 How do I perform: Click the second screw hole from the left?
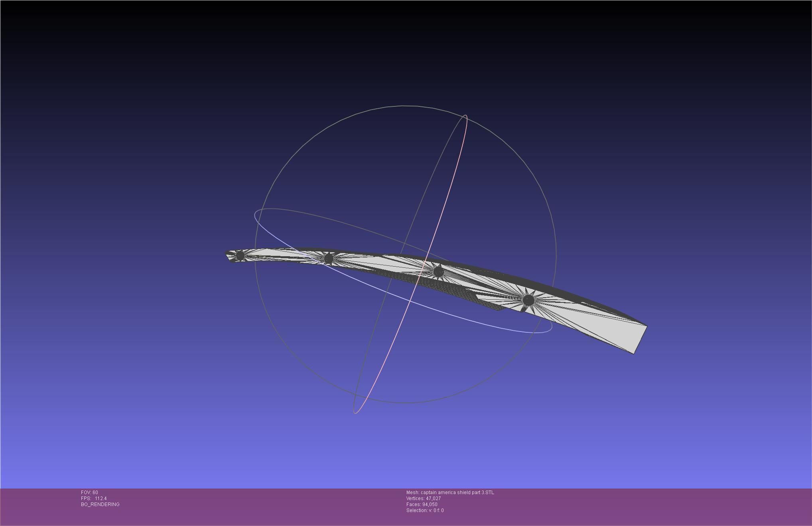(x=329, y=259)
